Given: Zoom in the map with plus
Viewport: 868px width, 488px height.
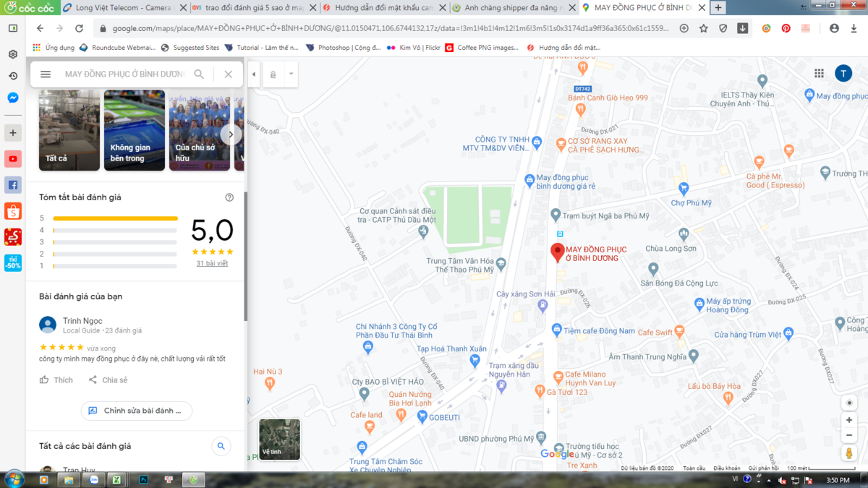Looking at the screenshot, I should tap(849, 420).
